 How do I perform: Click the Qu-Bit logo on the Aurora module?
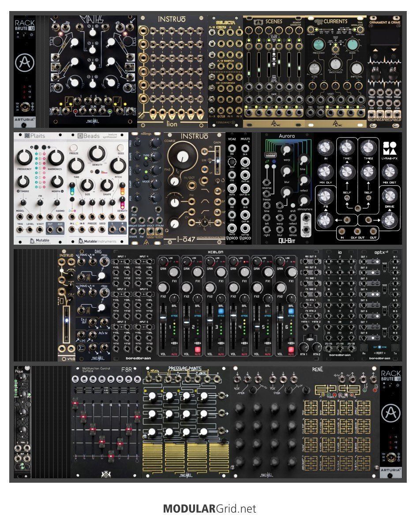point(286,240)
